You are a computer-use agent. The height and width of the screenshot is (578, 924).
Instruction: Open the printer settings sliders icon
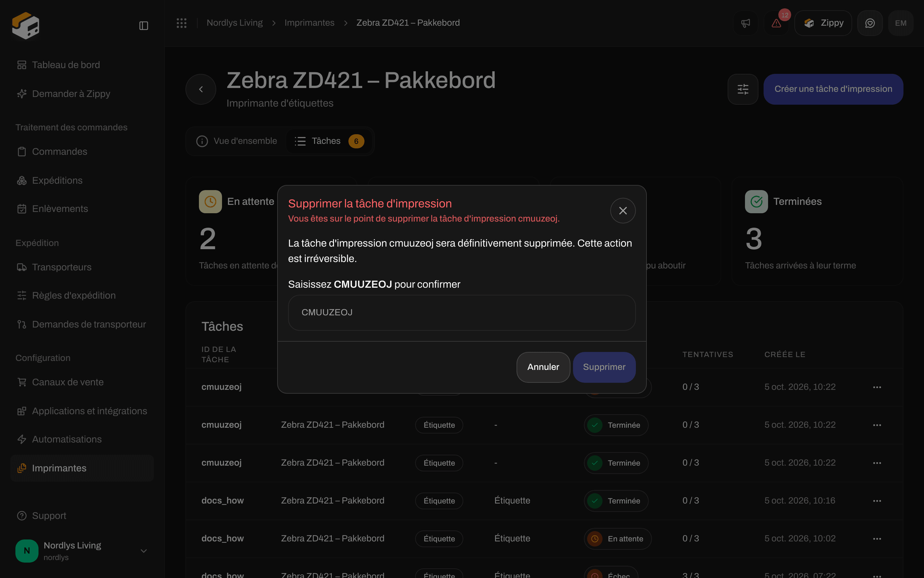(x=743, y=89)
